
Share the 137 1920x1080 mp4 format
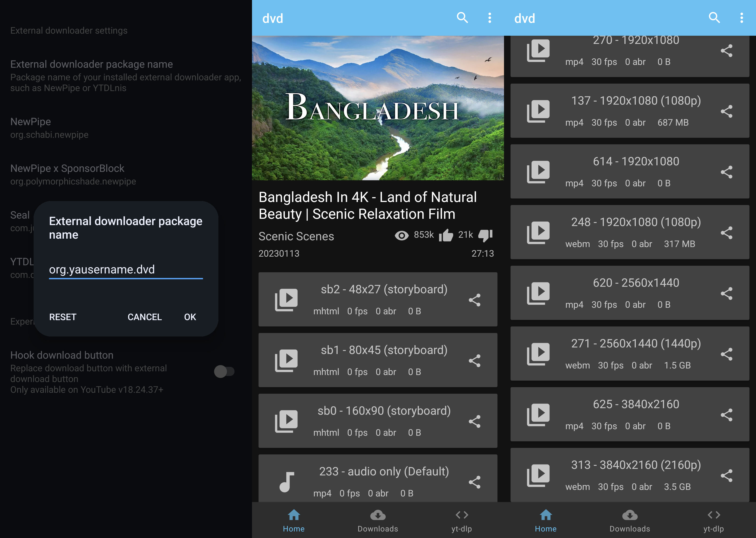726,111
